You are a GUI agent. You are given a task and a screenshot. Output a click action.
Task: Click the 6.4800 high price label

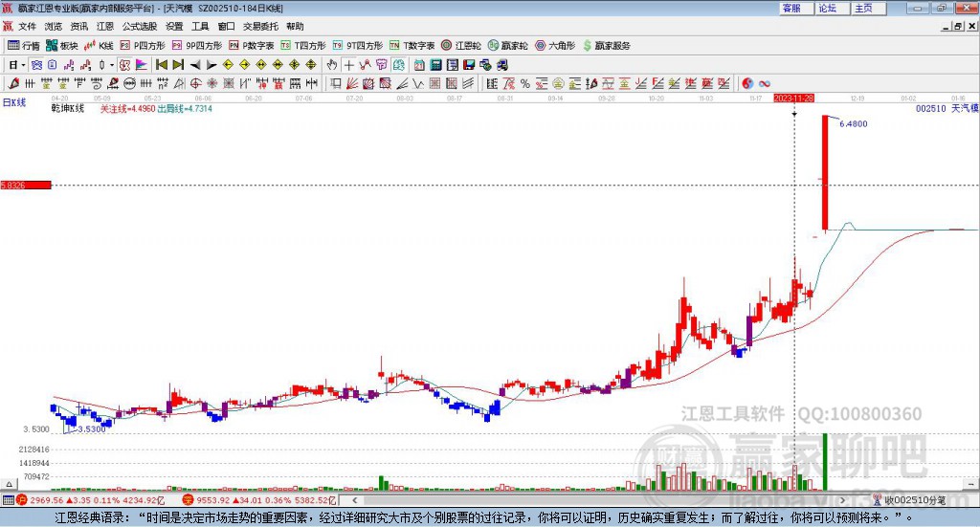[x=853, y=123]
